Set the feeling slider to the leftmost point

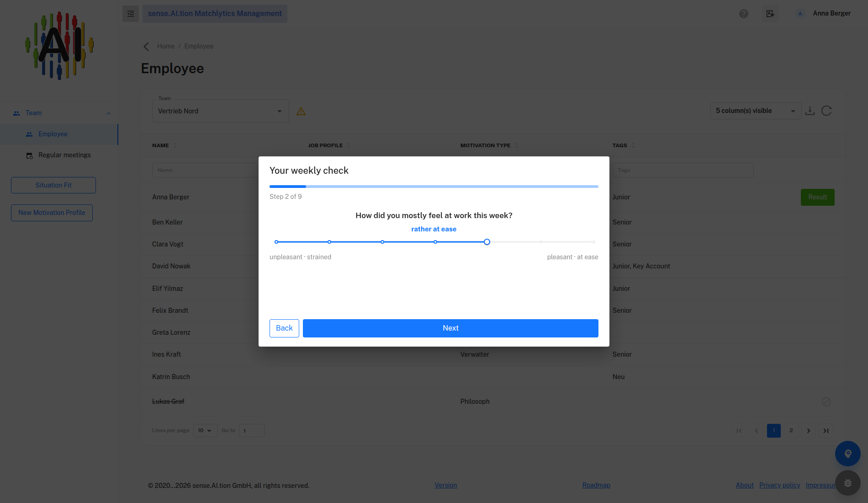click(x=276, y=242)
